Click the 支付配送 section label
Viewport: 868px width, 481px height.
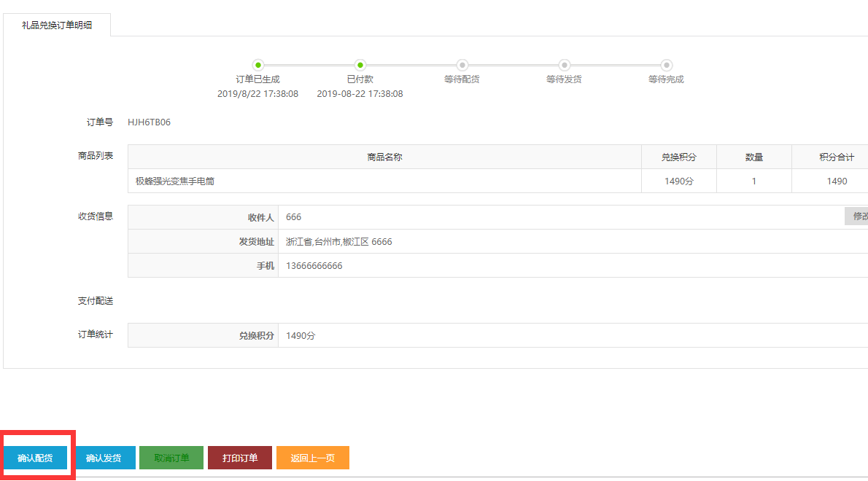tap(96, 301)
